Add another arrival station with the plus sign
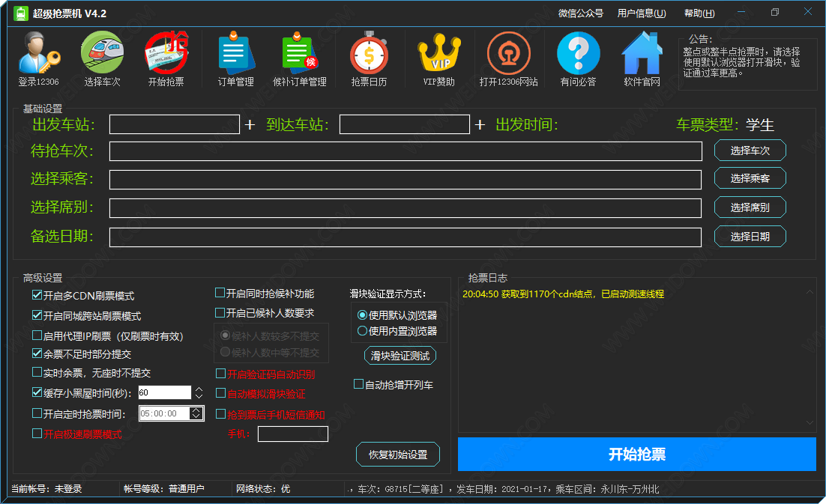Image resolution: width=826 pixels, height=504 pixels. 480,124
